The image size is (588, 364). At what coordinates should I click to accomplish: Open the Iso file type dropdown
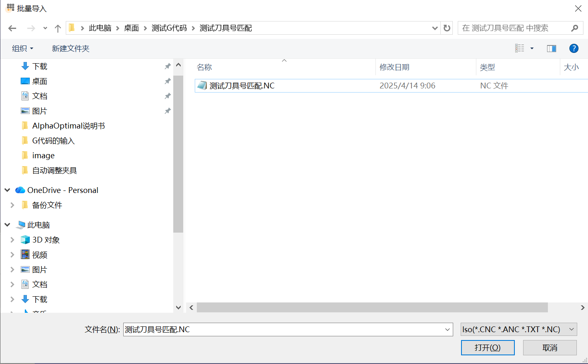(x=572, y=329)
